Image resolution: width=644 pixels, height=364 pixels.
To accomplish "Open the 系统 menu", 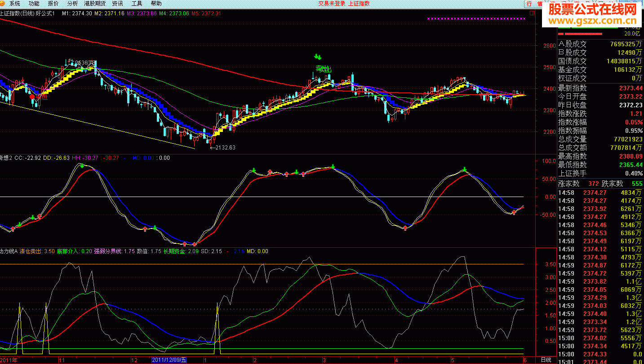I will 15,3.
